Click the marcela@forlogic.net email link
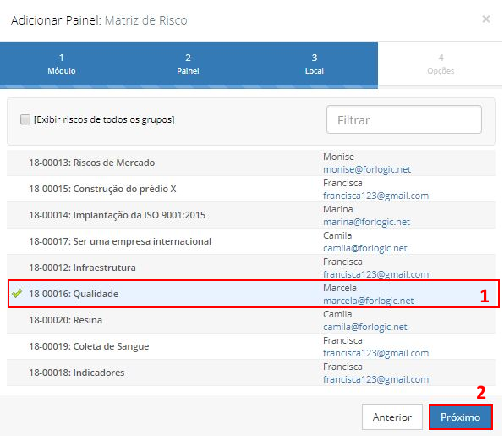 (369, 301)
